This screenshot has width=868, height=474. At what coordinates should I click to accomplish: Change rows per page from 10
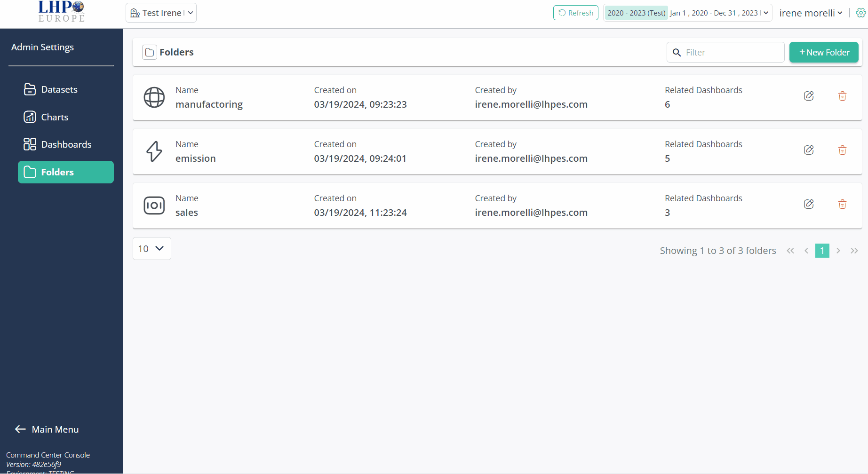click(x=151, y=248)
